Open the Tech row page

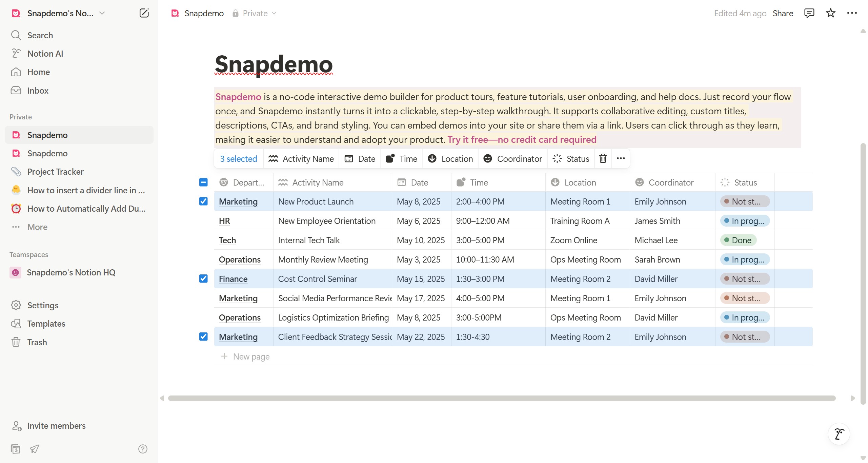point(227,240)
